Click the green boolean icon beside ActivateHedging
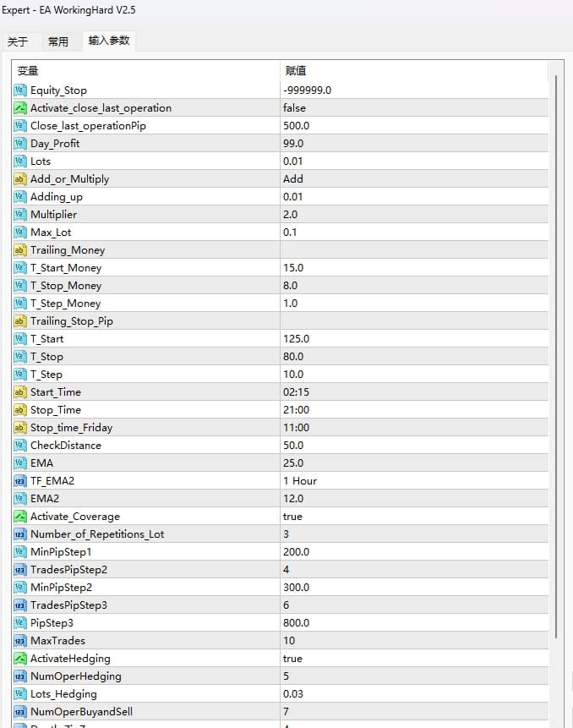The height and width of the screenshot is (728, 573). pyautogui.click(x=19, y=658)
